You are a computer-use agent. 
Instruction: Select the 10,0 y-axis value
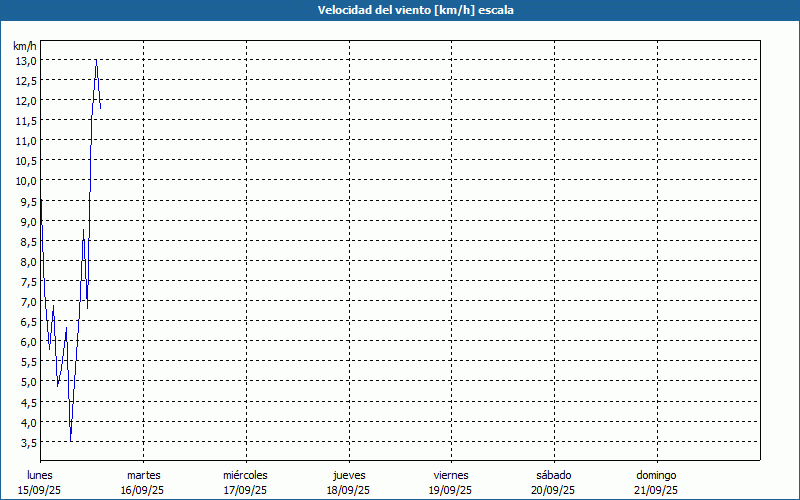coord(27,181)
